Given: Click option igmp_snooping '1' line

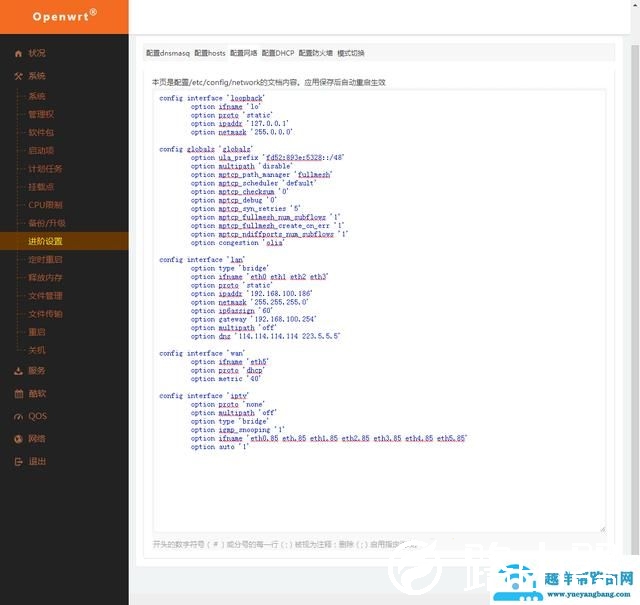Looking at the screenshot, I should pyautogui.click(x=238, y=430).
